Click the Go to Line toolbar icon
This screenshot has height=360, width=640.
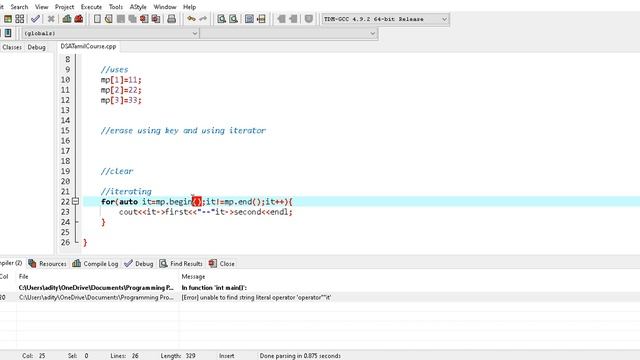(261, 19)
